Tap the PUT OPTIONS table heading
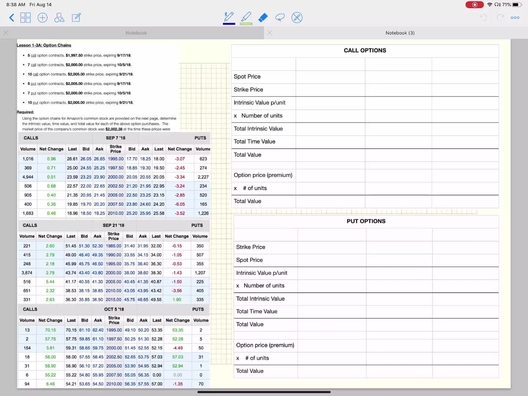528x396 pixels. pos(366,221)
